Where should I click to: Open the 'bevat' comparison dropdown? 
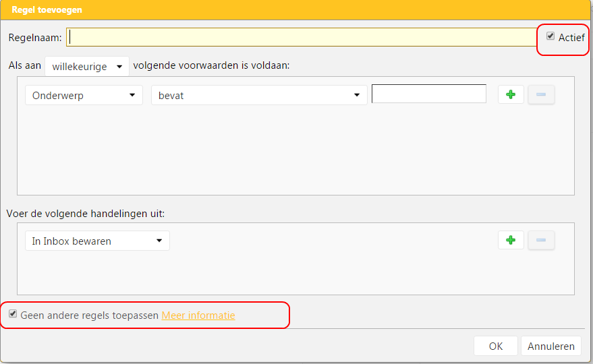[259, 95]
